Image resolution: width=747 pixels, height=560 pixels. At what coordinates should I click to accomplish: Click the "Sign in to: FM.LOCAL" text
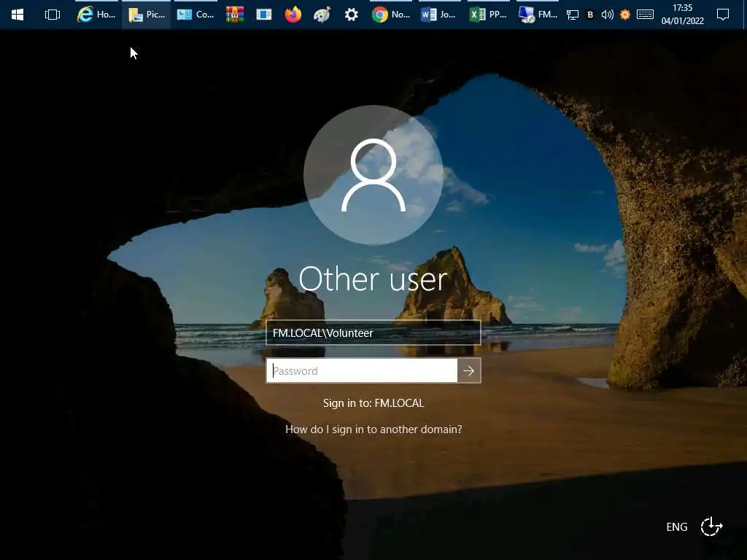(x=373, y=402)
